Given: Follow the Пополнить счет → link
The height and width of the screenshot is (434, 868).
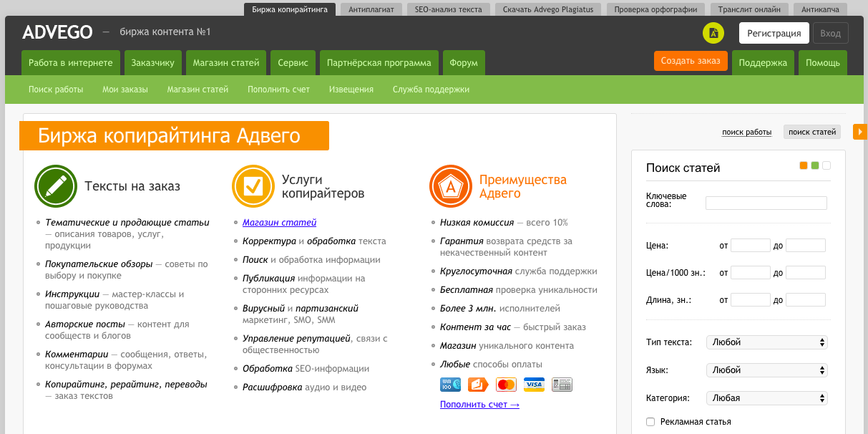Looking at the screenshot, I should 479,405.
